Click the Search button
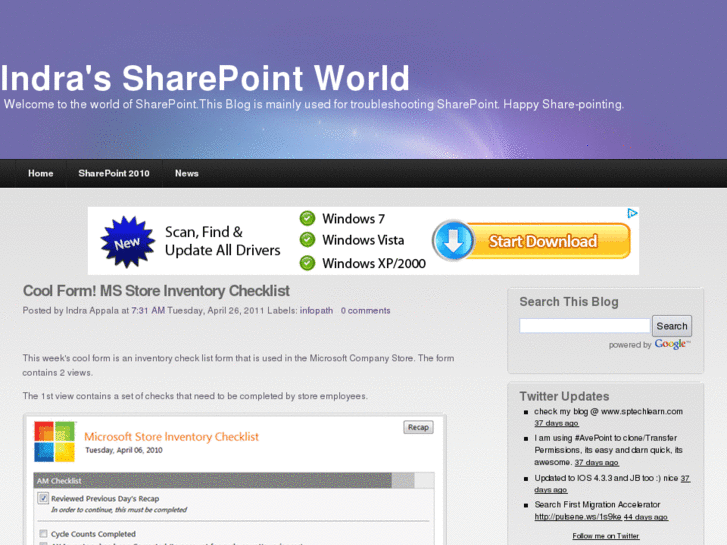The image size is (727, 545). coord(672,326)
